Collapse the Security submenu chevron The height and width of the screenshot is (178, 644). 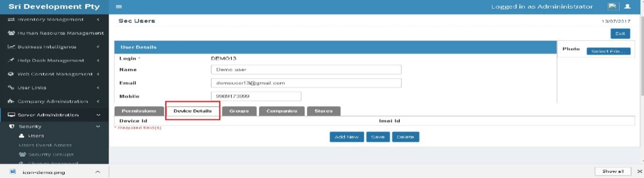[x=98, y=127]
